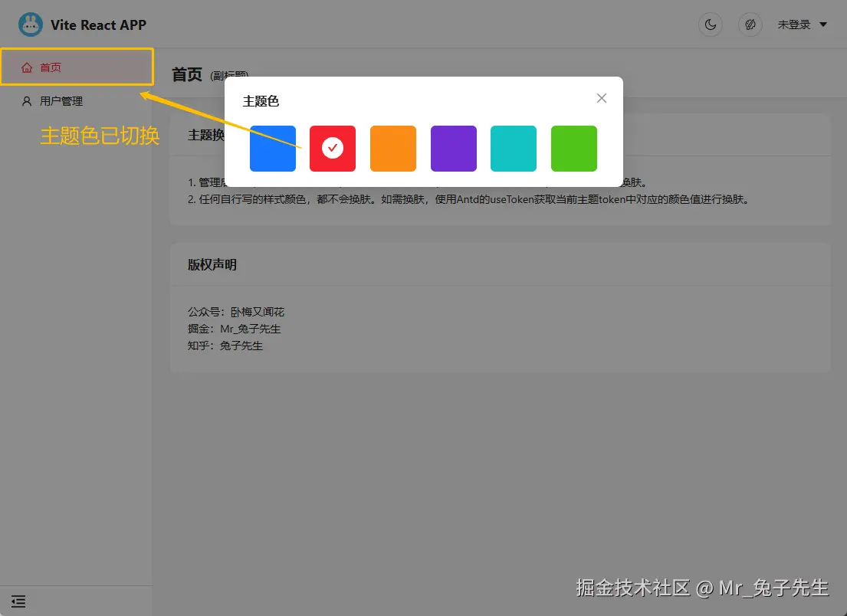Click the 版权声明 card header
Image resolution: width=847 pixels, height=616 pixels.
[x=213, y=264]
